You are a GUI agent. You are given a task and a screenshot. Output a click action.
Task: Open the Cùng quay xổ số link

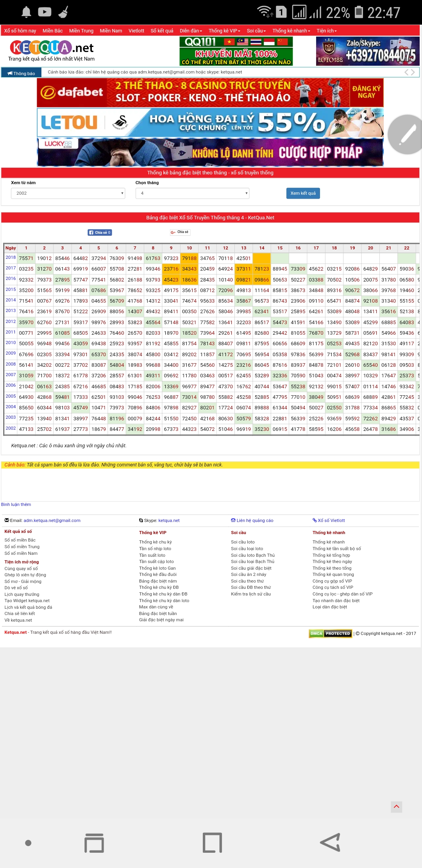21,569
